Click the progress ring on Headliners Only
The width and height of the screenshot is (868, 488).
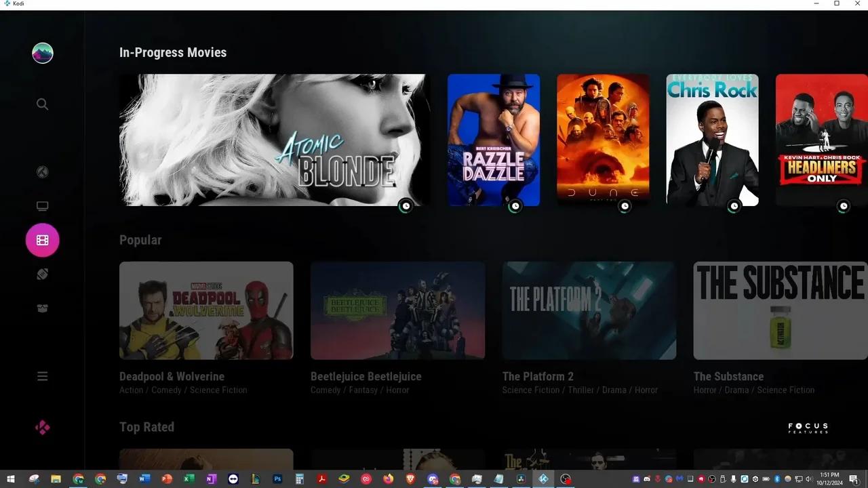843,205
